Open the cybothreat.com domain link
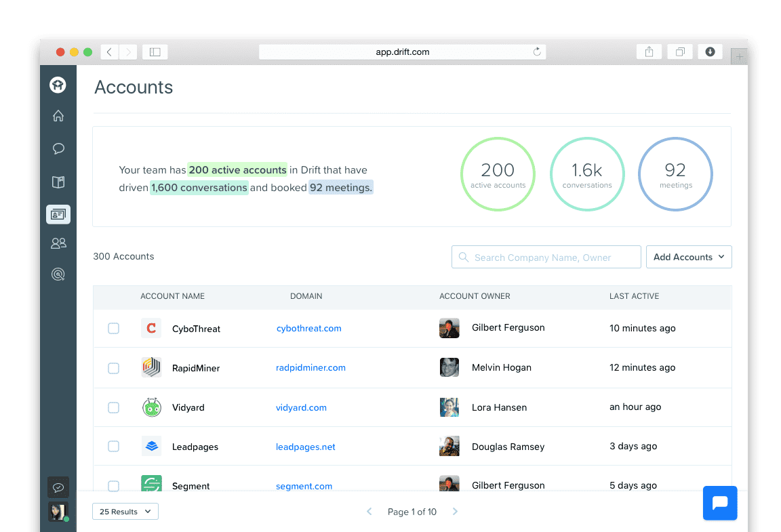This screenshot has width=781, height=532. click(308, 329)
